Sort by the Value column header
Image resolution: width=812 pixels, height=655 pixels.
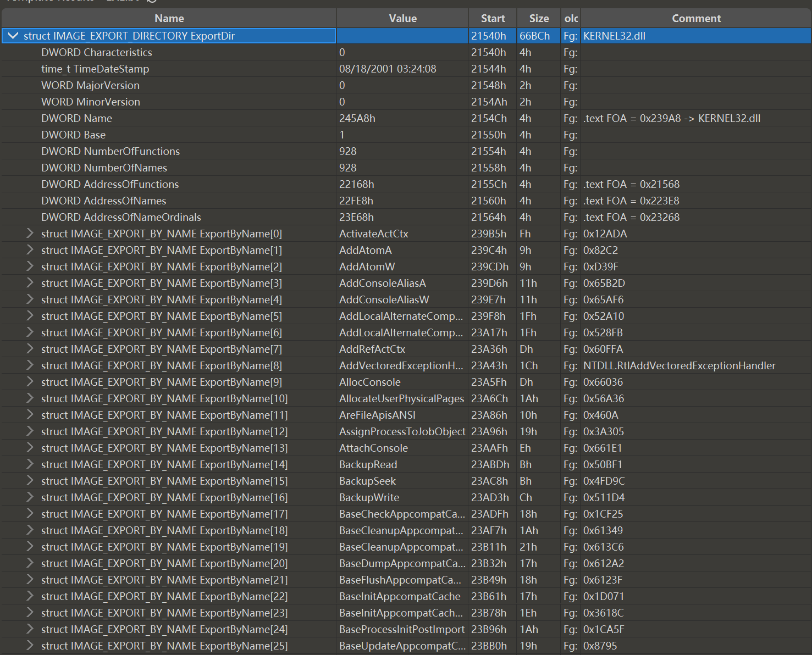click(x=402, y=18)
